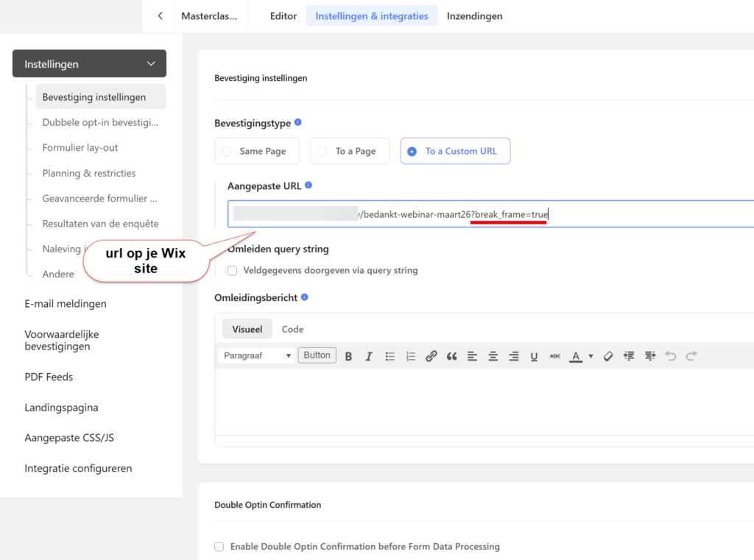The width and height of the screenshot is (754, 560).
Task: Open the Editor tab
Action: pos(283,16)
